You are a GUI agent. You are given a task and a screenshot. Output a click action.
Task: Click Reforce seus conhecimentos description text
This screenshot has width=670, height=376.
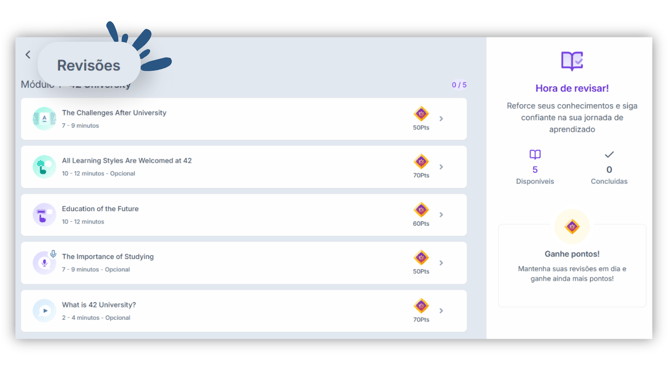point(572,118)
